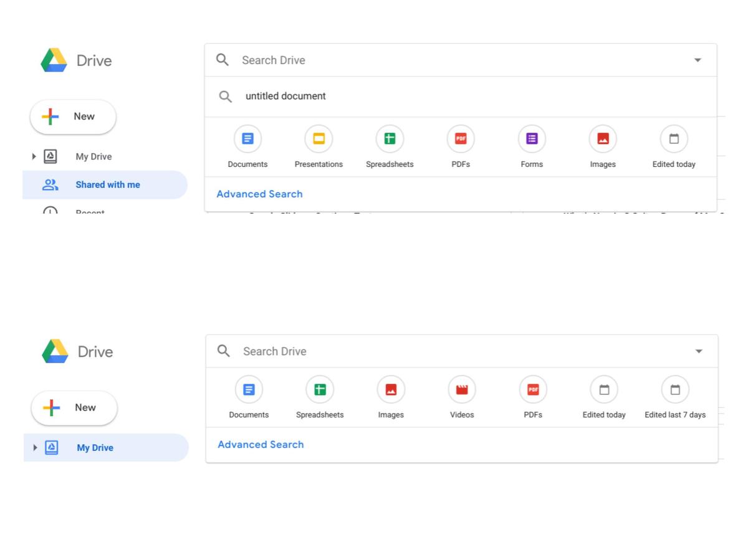
Task: Open the Recent section
Action: 89,212
